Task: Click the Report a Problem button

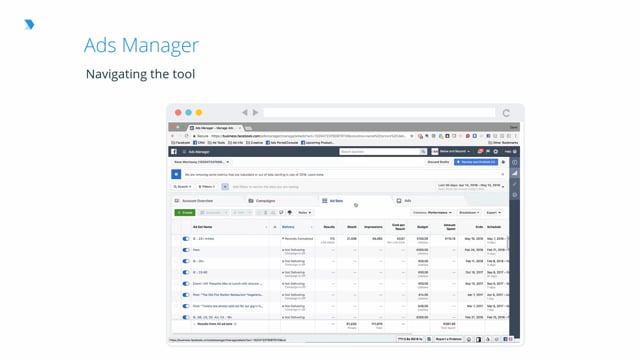Action: coord(448,339)
